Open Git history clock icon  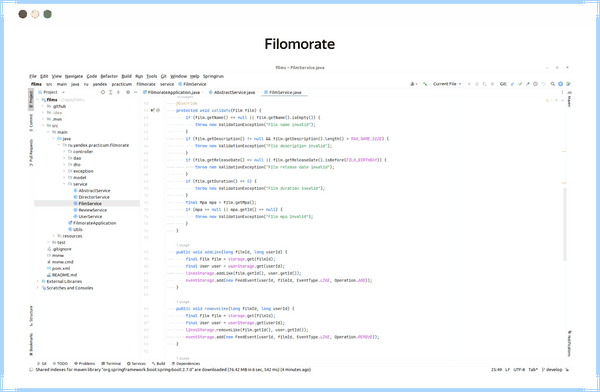pyautogui.click(x=535, y=84)
